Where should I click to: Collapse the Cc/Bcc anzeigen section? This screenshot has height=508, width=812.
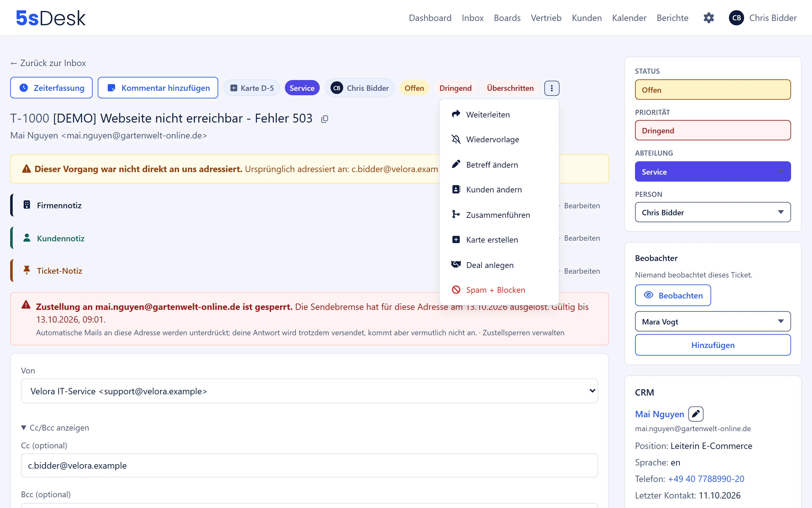coord(55,428)
